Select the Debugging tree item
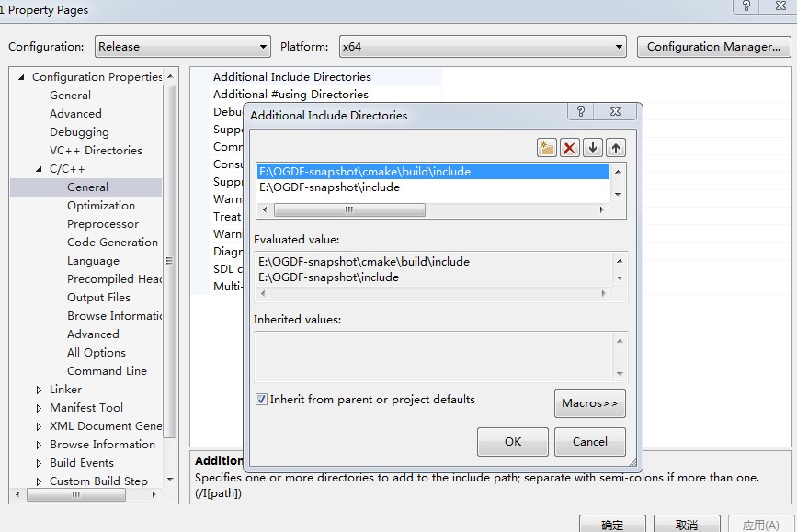797x532 pixels. (x=79, y=132)
